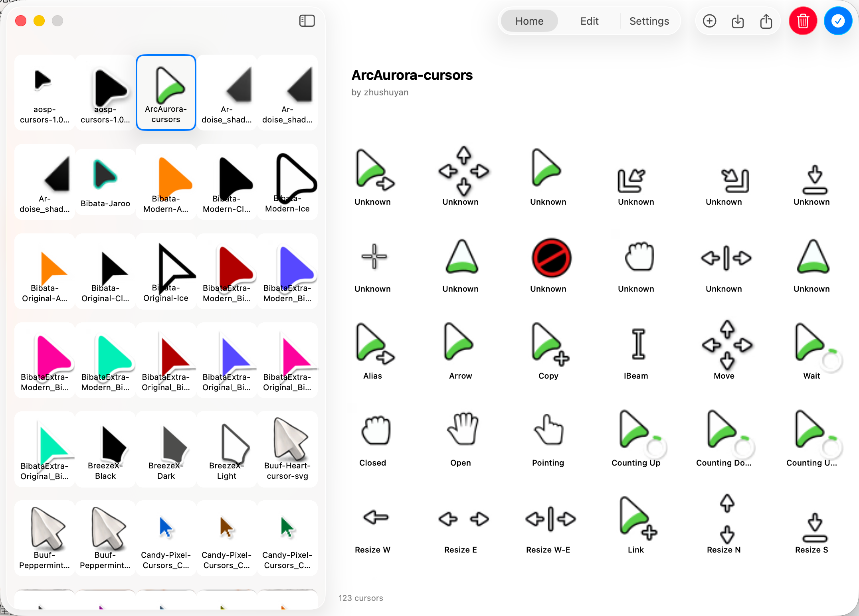Image resolution: width=859 pixels, height=616 pixels.
Task: Choose the Bibata-Modern-Ice theme
Action: (x=287, y=182)
